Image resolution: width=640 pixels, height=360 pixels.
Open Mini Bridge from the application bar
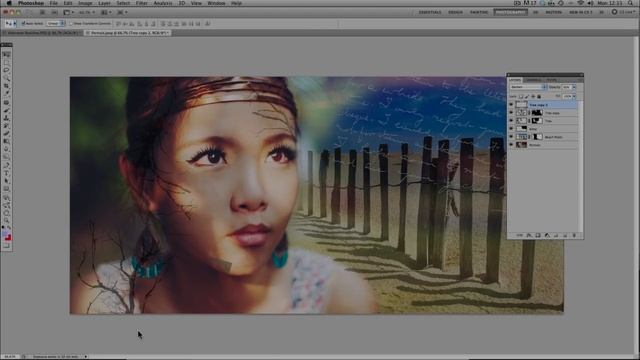click(54, 12)
